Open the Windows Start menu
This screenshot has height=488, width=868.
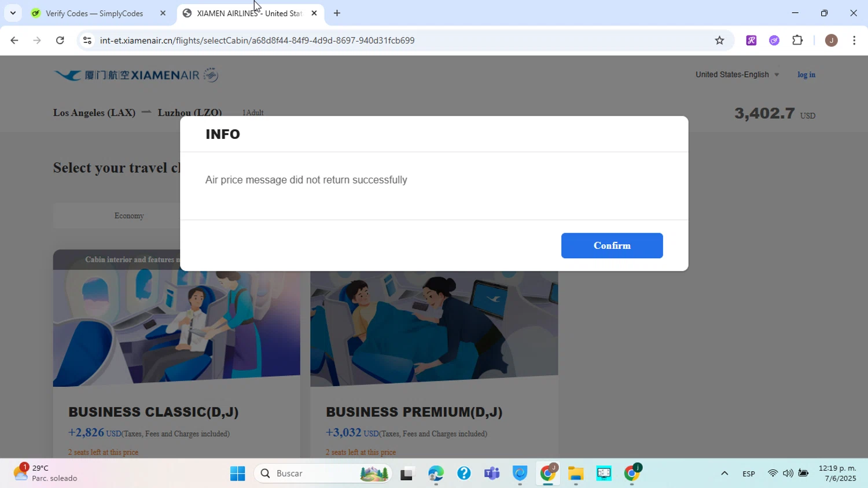[237, 474]
